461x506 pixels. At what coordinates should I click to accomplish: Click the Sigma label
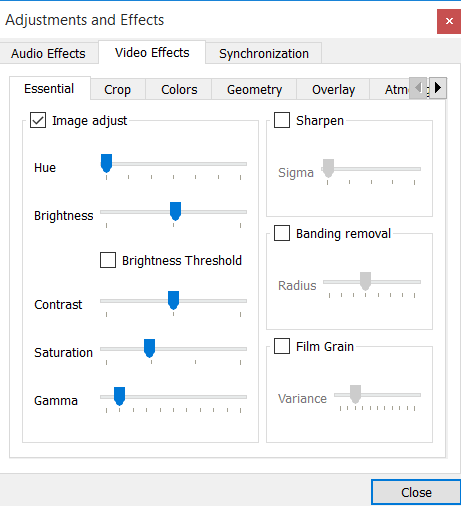[x=296, y=173]
